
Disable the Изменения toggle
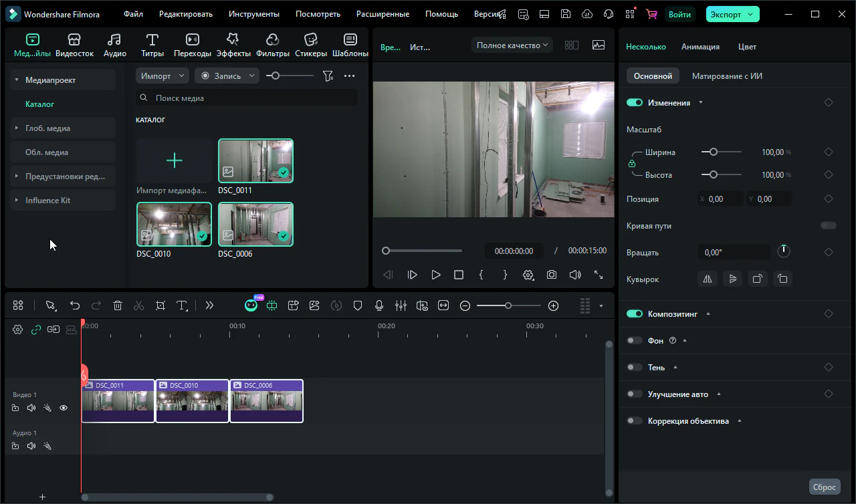pyautogui.click(x=635, y=103)
